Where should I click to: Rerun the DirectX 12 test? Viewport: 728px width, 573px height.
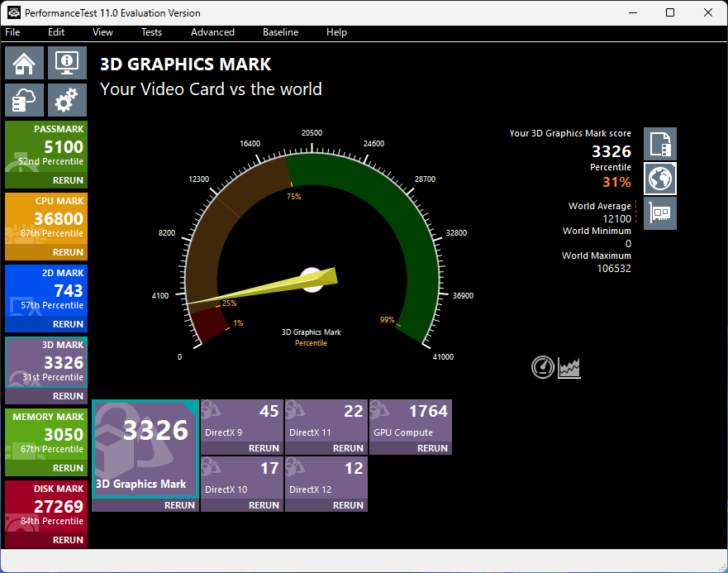pyautogui.click(x=348, y=505)
